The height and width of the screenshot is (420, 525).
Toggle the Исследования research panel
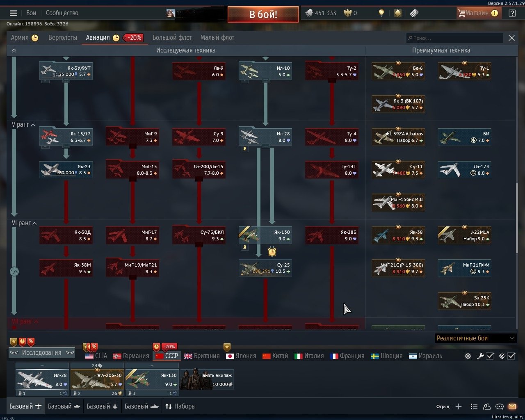pos(42,353)
